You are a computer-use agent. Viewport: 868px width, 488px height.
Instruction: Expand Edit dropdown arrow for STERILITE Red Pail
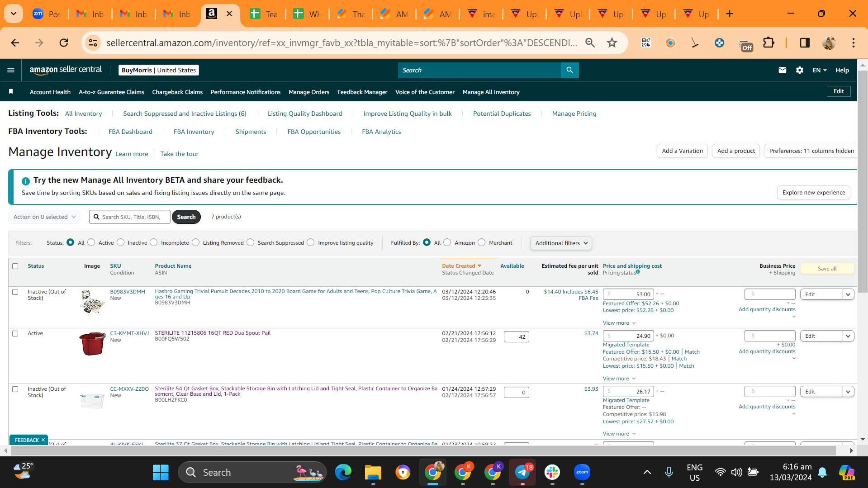point(848,336)
